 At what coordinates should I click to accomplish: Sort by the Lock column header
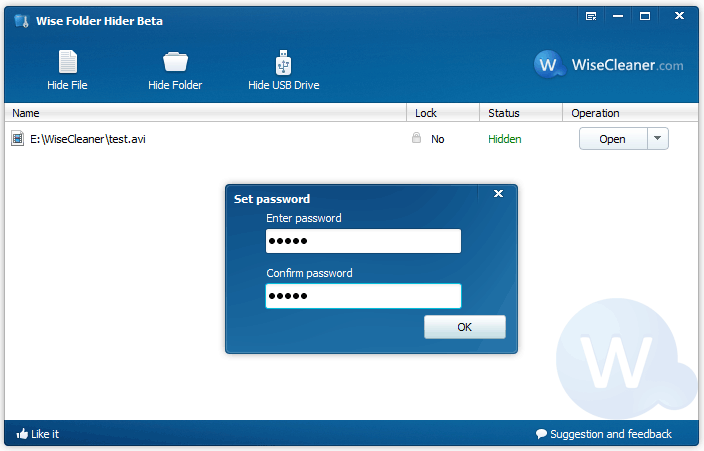click(443, 113)
